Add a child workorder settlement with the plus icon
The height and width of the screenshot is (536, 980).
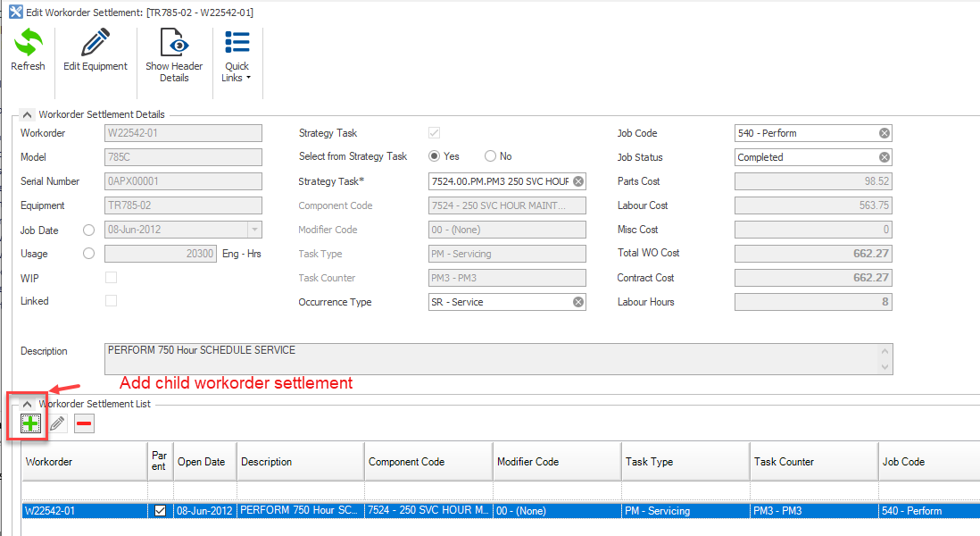click(x=28, y=423)
